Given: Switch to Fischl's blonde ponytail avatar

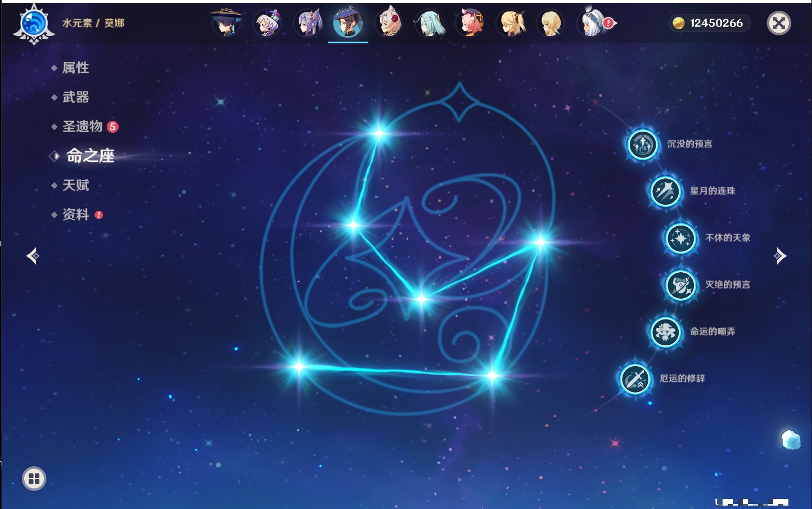Looking at the screenshot, I should (x=511, y=23).
